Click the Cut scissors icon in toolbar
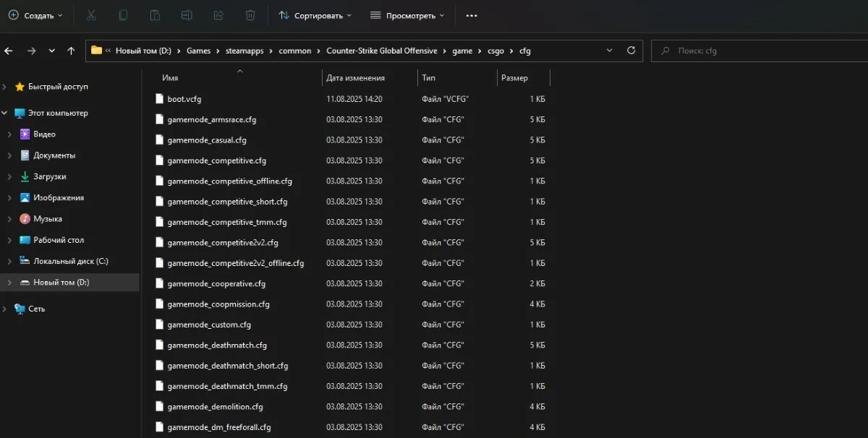 [91, 15]
